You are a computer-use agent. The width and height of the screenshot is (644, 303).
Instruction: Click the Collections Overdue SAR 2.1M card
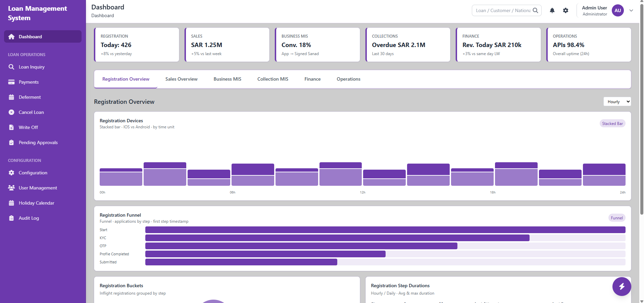point(408,45)
